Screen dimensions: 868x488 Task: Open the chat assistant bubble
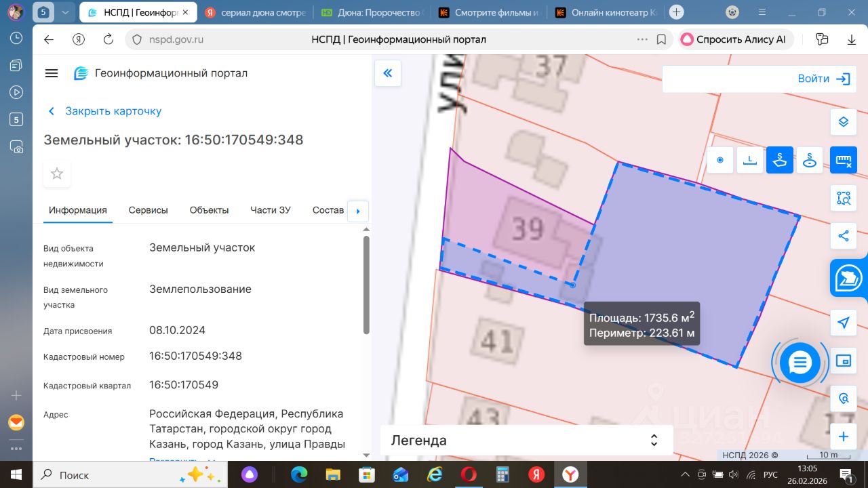(x=800, y=363)
